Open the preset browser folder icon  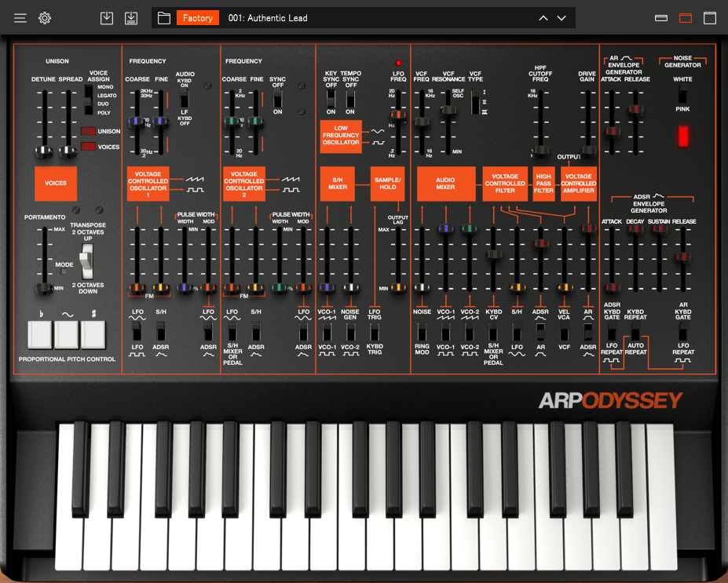click(x=163, y=17)
